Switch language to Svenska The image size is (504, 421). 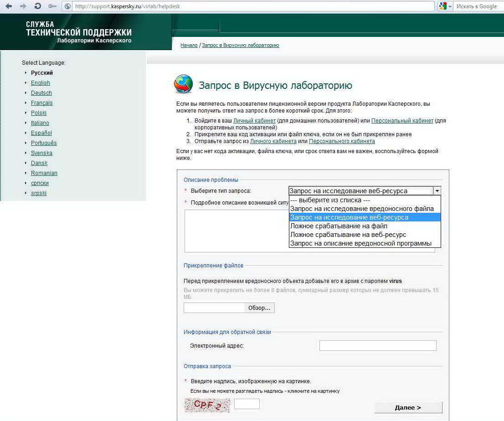[41, 153]
